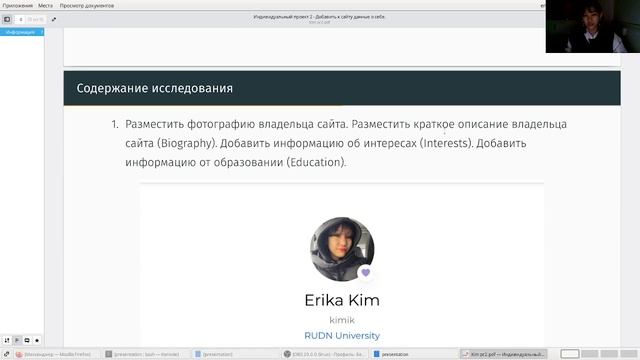Switch to fourth workspace in pager
The image size is (640, 360).
pos(629,354)
